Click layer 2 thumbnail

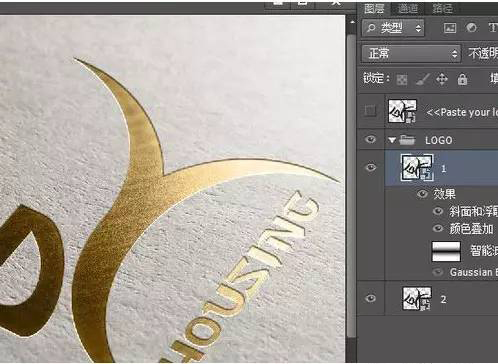[417, 299]
